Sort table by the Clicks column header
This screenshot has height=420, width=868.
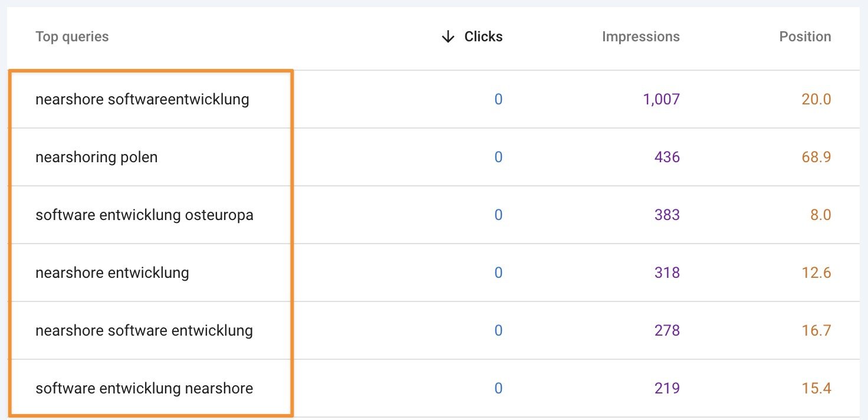pos(483,37)
